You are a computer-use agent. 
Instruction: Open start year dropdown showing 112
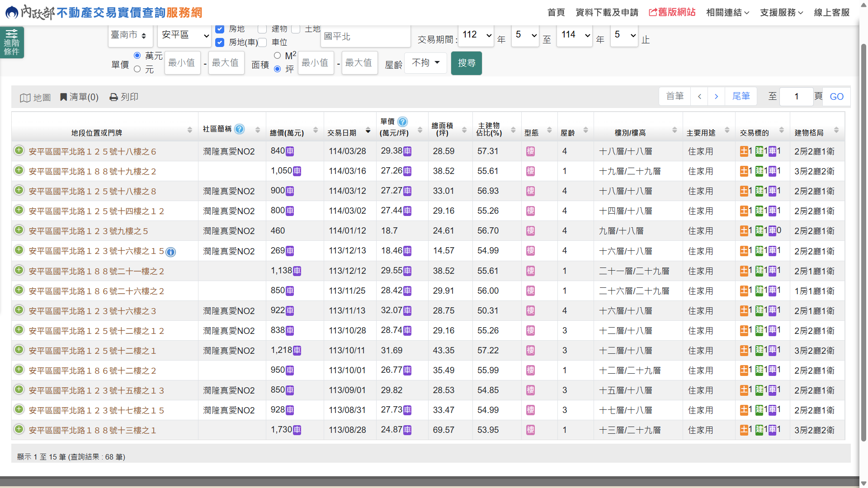[476, 35]
